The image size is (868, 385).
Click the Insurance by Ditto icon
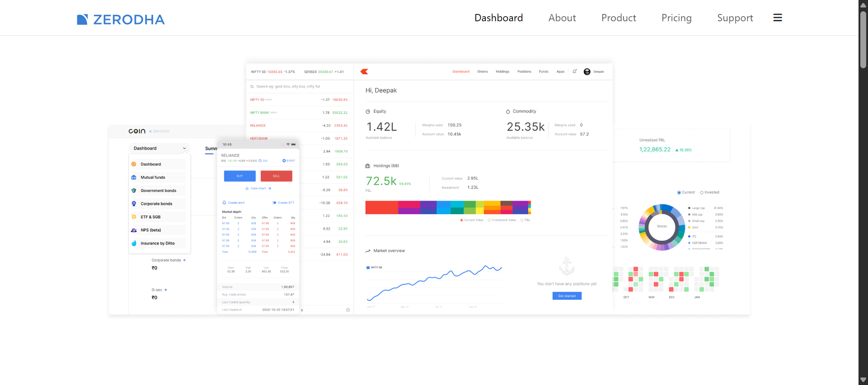pos(134,243)
